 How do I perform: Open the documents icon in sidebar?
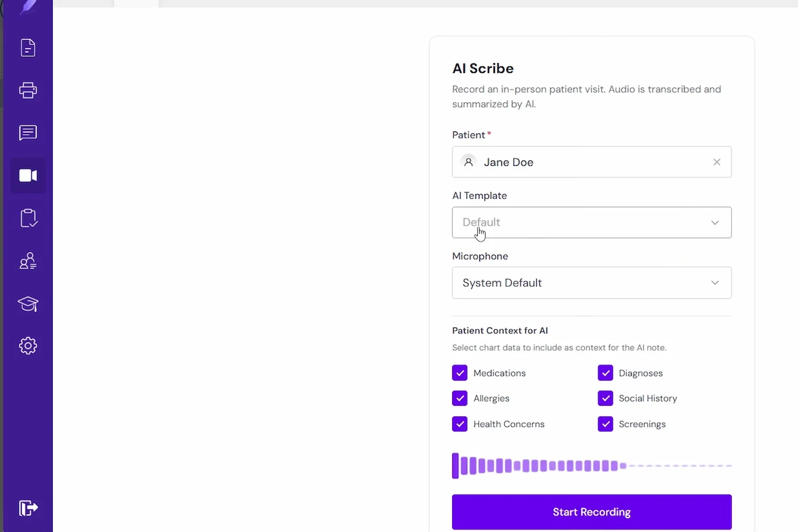(28, 48)
